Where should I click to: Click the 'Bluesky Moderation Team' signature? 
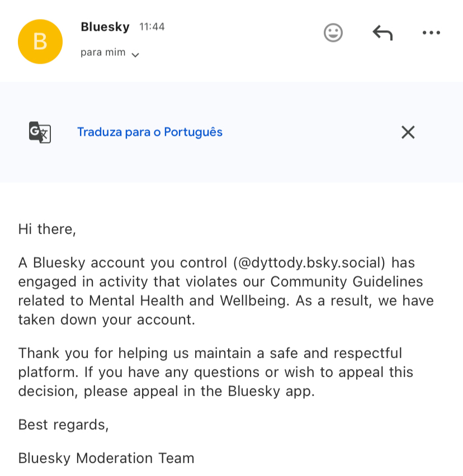(106, 459)
